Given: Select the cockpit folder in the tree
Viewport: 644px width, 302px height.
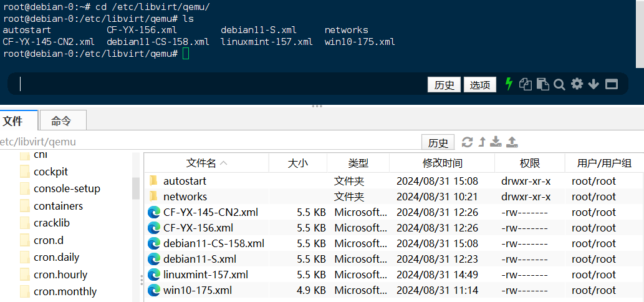Looking at the screenshot, I should (51, 172).
